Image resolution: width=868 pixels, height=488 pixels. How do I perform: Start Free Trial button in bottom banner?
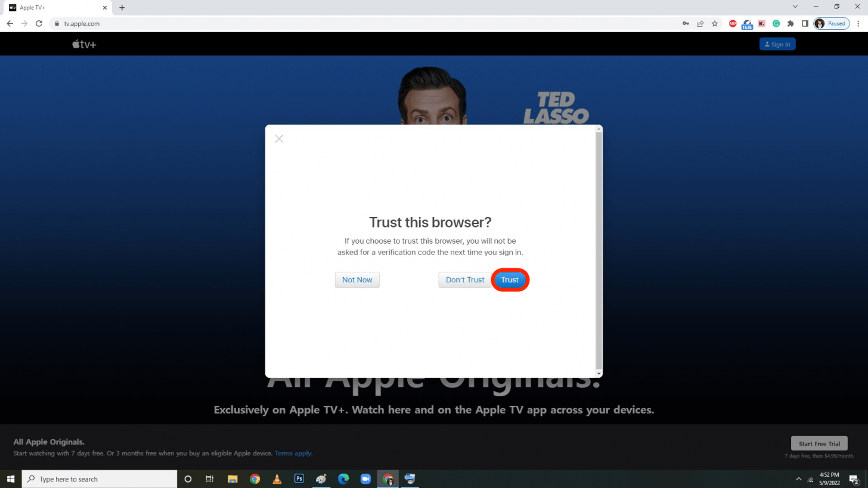click(x=819, y=443)
